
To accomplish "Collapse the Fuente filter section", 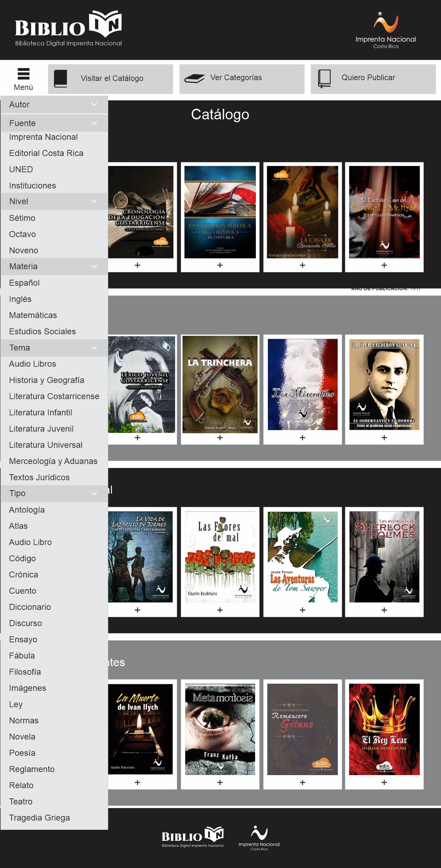I will pyautogui.click(x=54, y=123).
